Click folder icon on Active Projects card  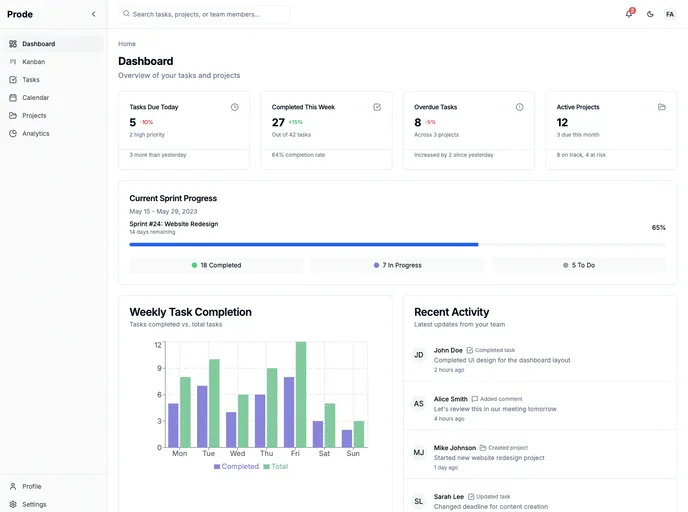coord(662,107)
